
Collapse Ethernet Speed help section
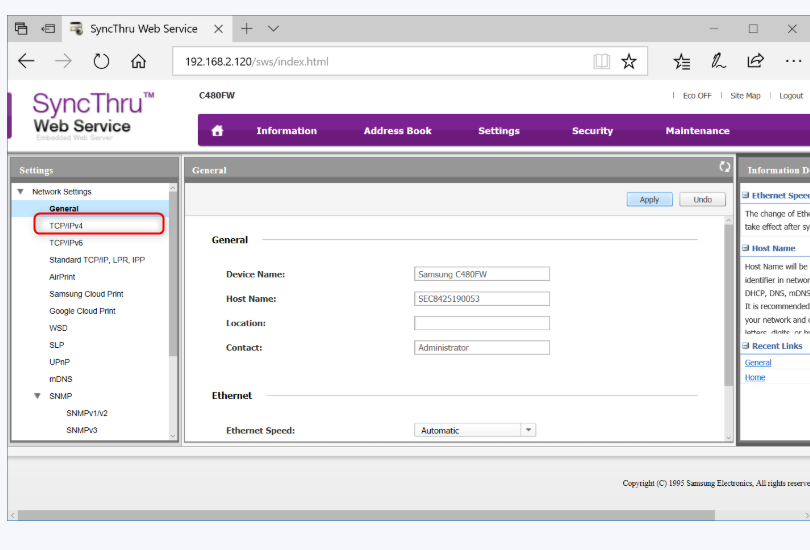point(745,195)
